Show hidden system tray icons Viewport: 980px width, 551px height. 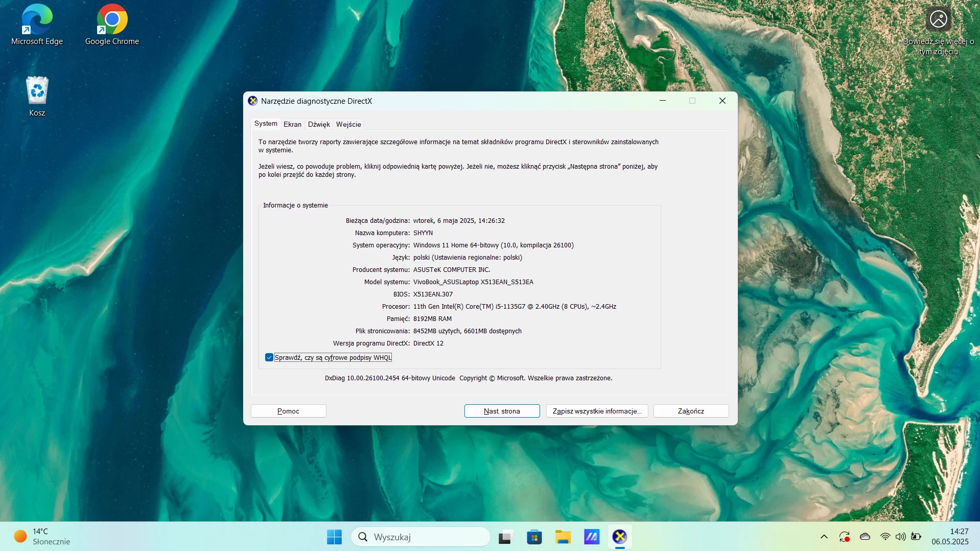(x=824, y=537)
